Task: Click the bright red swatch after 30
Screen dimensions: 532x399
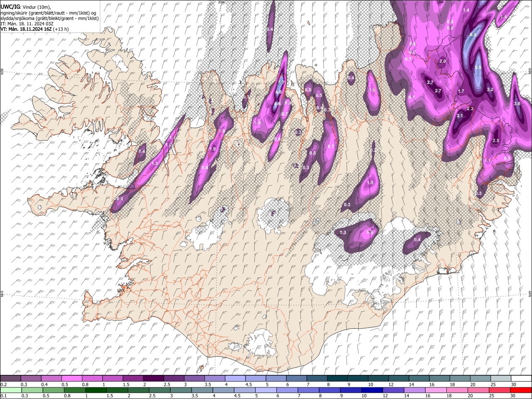Action: pyautogui.click(x=520, y=390)
